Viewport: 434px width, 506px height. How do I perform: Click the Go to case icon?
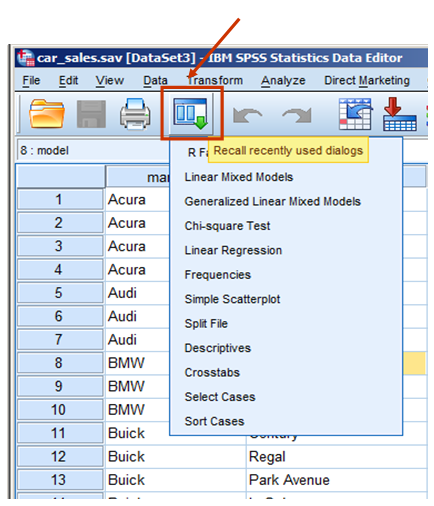pos(355,114)
